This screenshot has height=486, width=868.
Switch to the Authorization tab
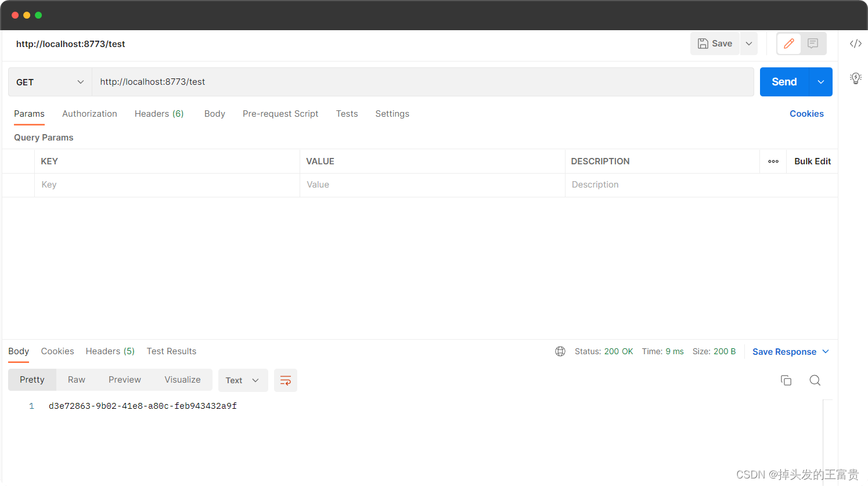89,114
